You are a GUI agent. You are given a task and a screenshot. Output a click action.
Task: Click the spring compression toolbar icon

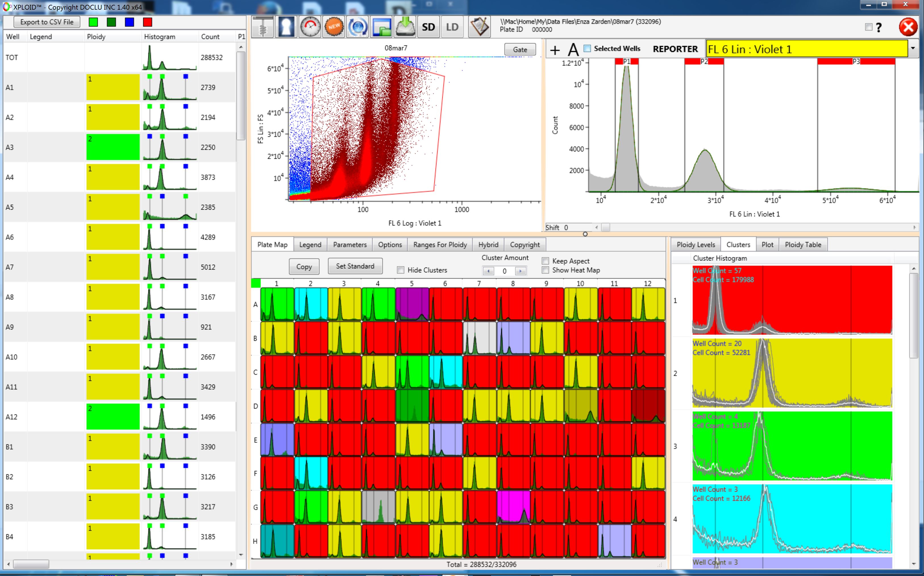pos(263,27)
